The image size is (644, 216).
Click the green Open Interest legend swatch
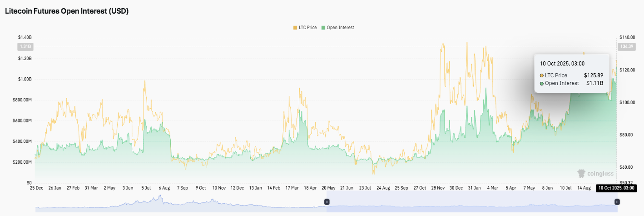pos(323,28)
